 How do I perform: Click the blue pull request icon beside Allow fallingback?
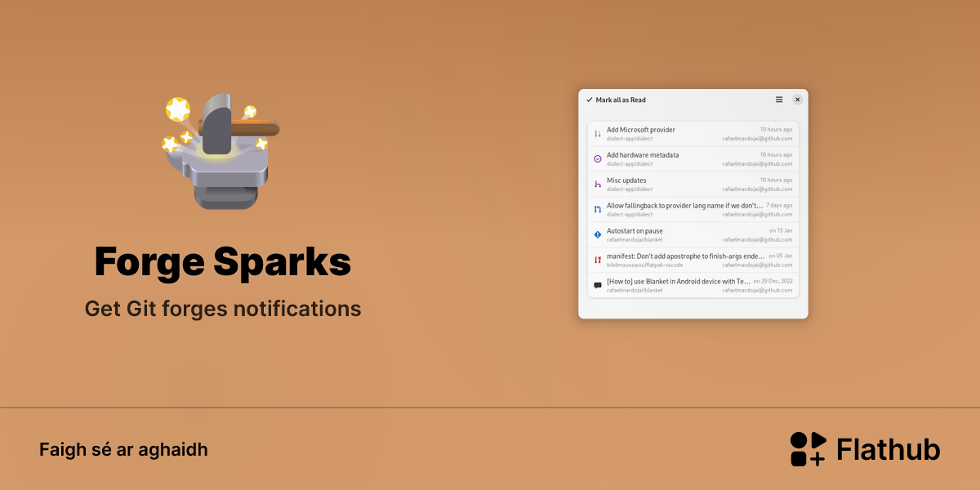[x=598, y=210]
